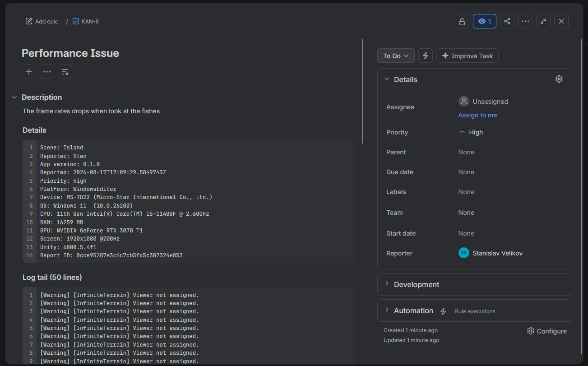Screen dimensions: 588x366
Task: Click the lock restrictions icon
Action: point(462,21)
